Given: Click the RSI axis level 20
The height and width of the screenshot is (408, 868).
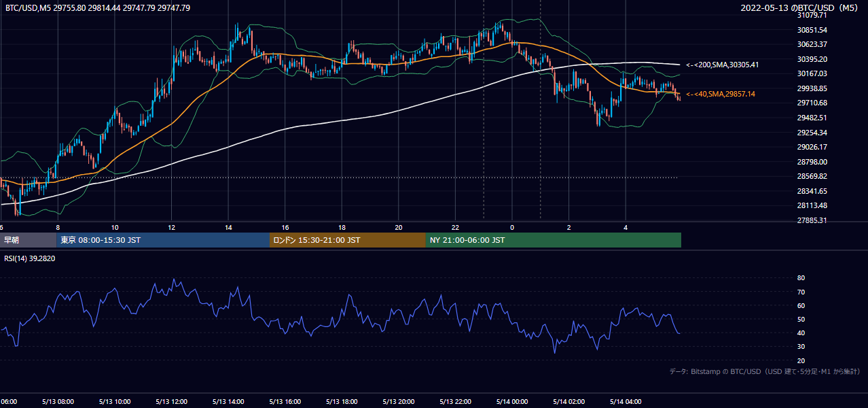Looking at the screenshot, I should click(x=801, y=360).
